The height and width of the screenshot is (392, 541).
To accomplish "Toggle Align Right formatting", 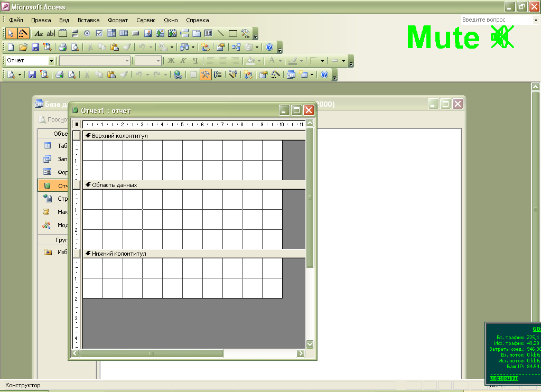I will [235, 61].
